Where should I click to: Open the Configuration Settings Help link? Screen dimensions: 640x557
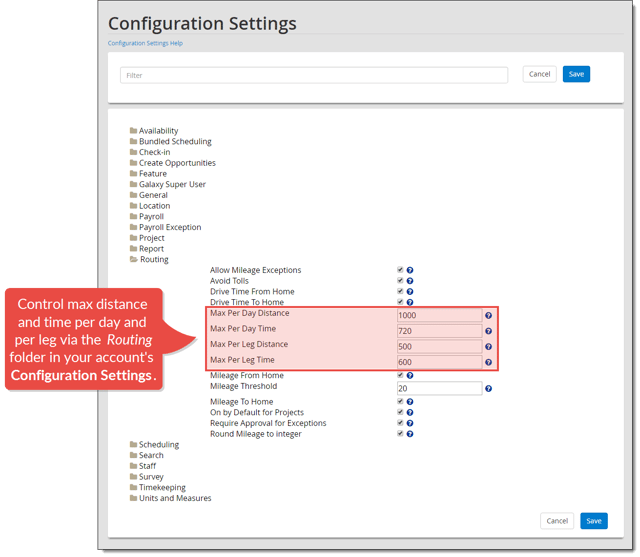[145, 43]
